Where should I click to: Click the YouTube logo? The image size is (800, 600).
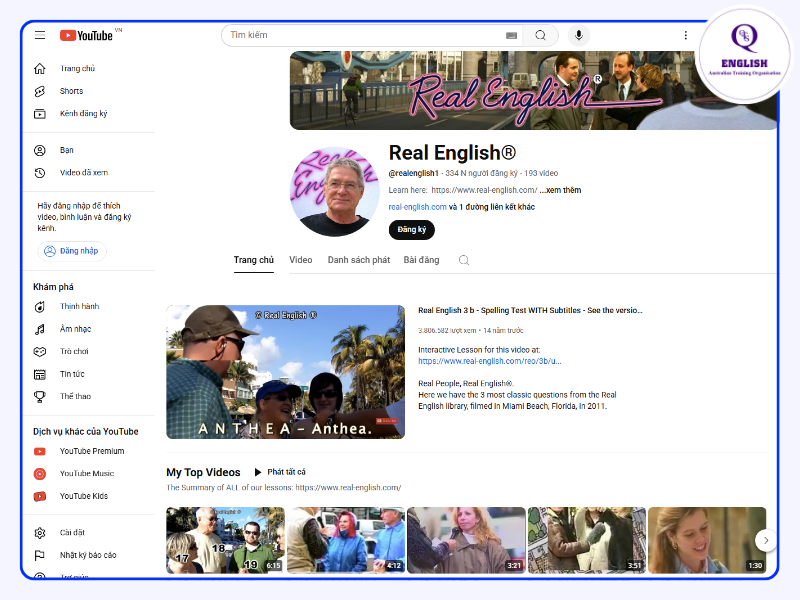click(86, 35)
